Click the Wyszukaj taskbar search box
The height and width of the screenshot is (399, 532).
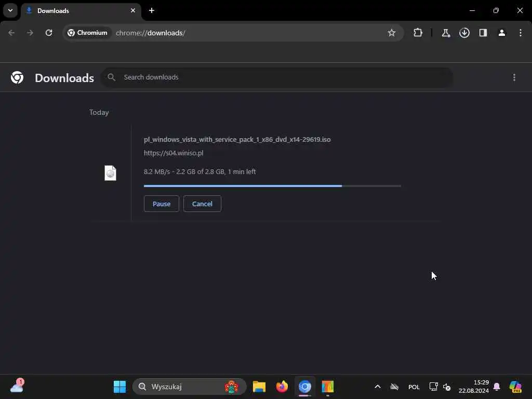pos(189,387)
